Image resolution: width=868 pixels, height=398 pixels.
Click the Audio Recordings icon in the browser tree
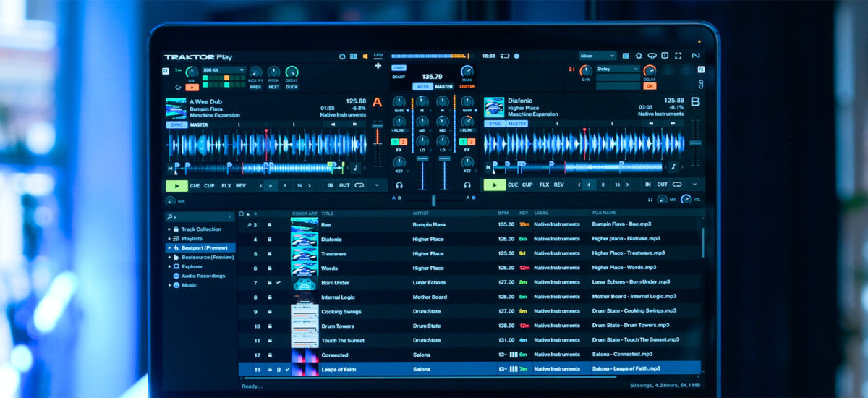176,276
